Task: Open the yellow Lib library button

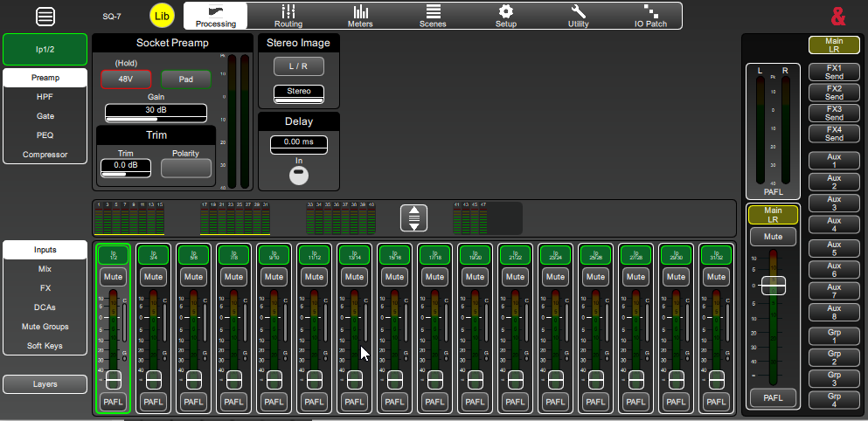Action: 162,16
